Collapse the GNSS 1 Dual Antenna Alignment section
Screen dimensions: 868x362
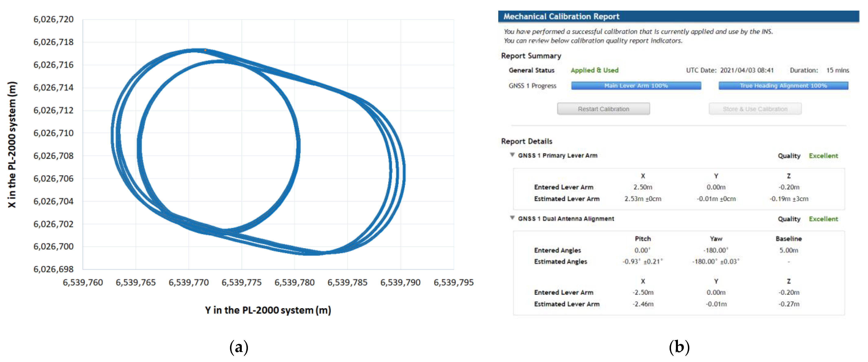pos(512,218)
